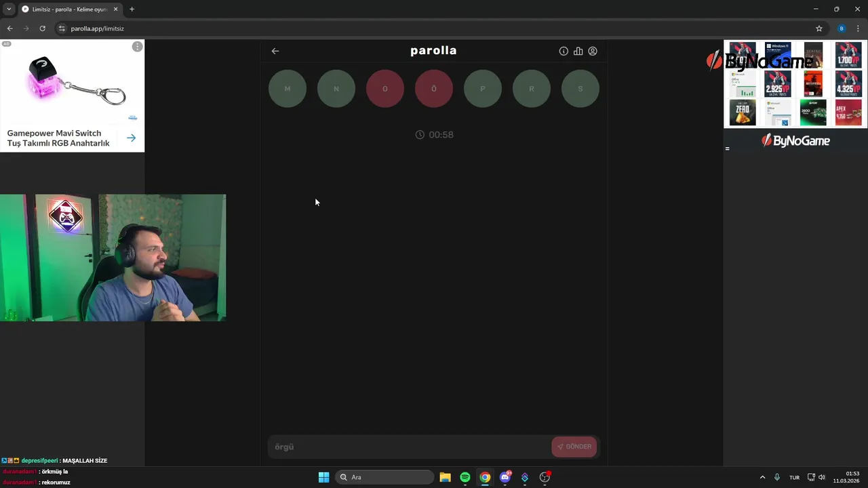The width and height of the screenshot is (868, 488).
Task: Select the letter S circle
Action: click(580, 89)
